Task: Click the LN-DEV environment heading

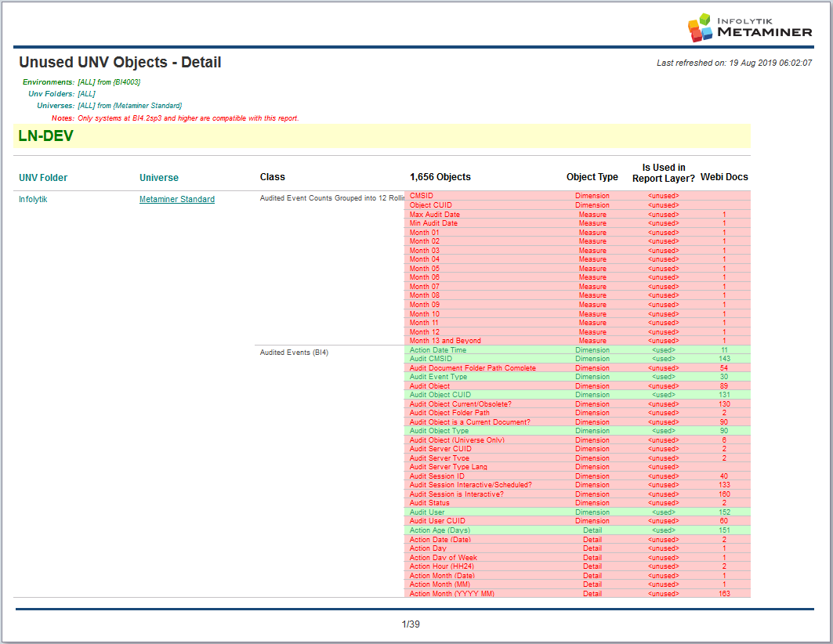Action: [x=45, y=136]
